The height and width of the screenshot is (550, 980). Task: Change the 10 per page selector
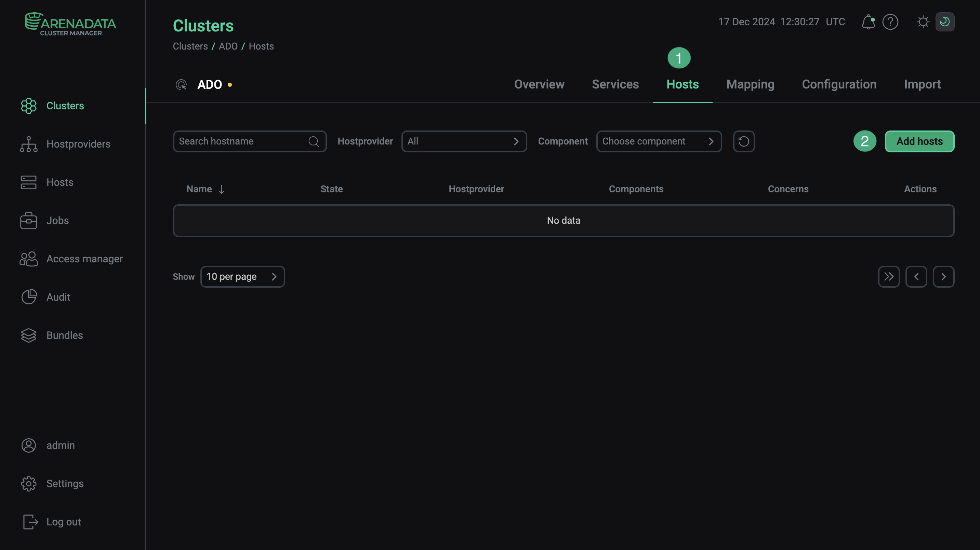pos(242,276)
